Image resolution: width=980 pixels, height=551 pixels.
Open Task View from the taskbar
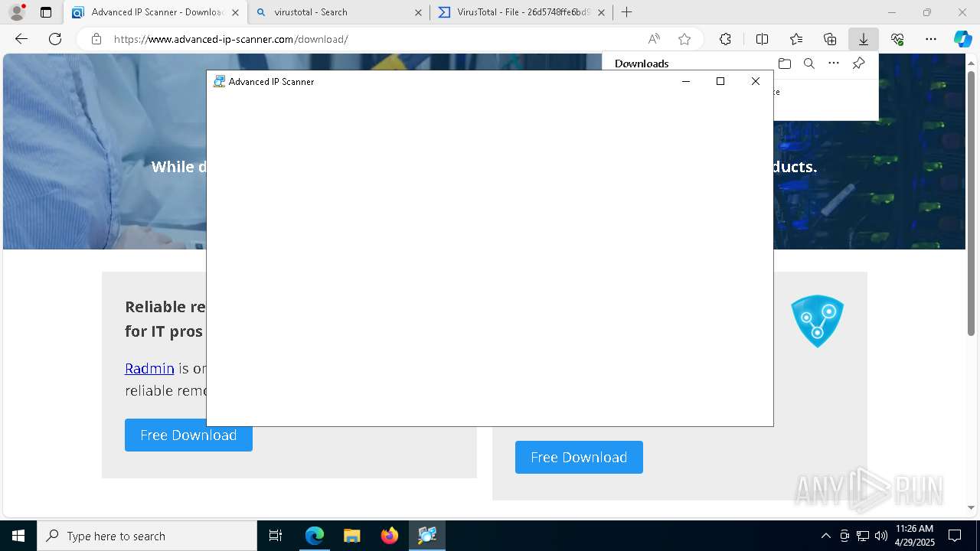point(276,536)
